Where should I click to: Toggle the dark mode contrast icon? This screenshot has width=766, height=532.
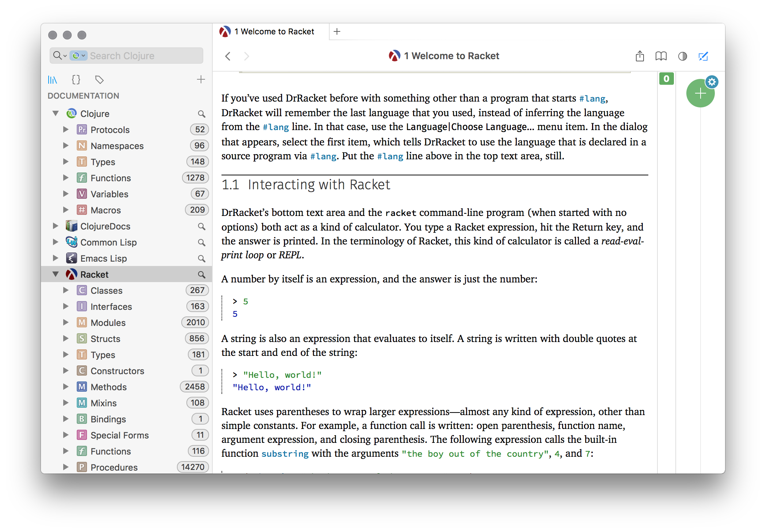tap(682, 56)
